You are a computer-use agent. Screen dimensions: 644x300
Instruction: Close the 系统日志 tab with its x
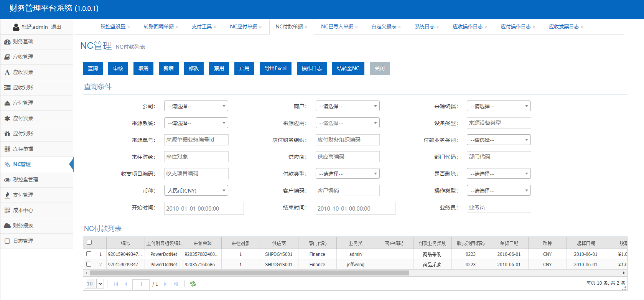coord(438,27)
